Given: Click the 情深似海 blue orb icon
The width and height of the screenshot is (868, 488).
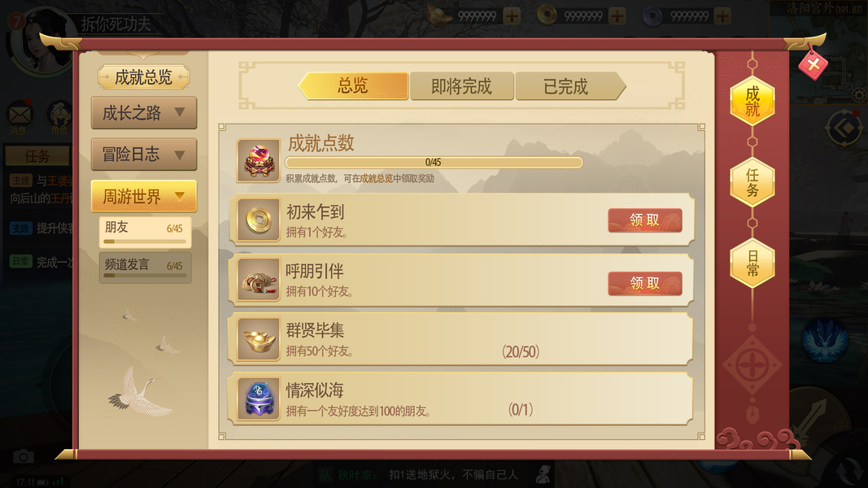Looking at the screenshot, I should (x=259, y=399).
